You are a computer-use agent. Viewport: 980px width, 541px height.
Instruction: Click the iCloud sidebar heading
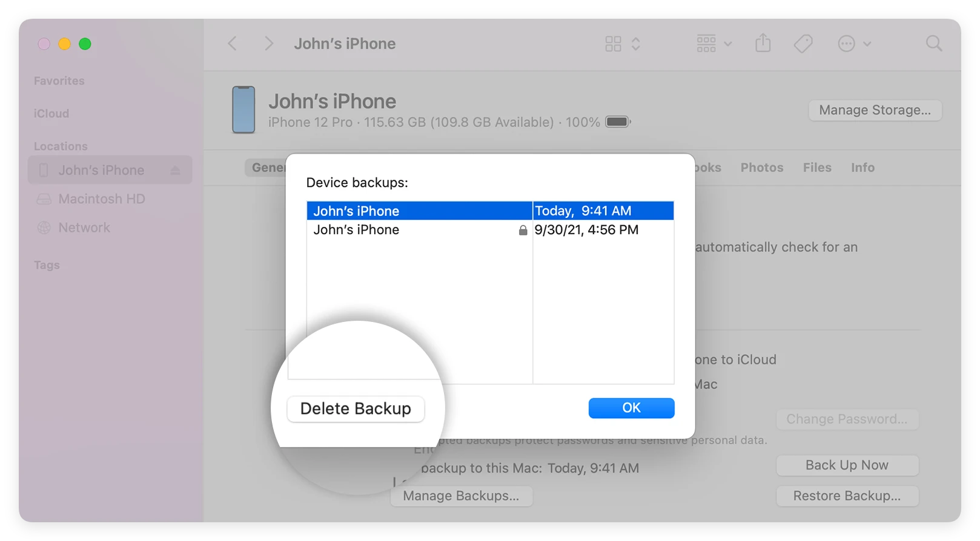point(51,113)
